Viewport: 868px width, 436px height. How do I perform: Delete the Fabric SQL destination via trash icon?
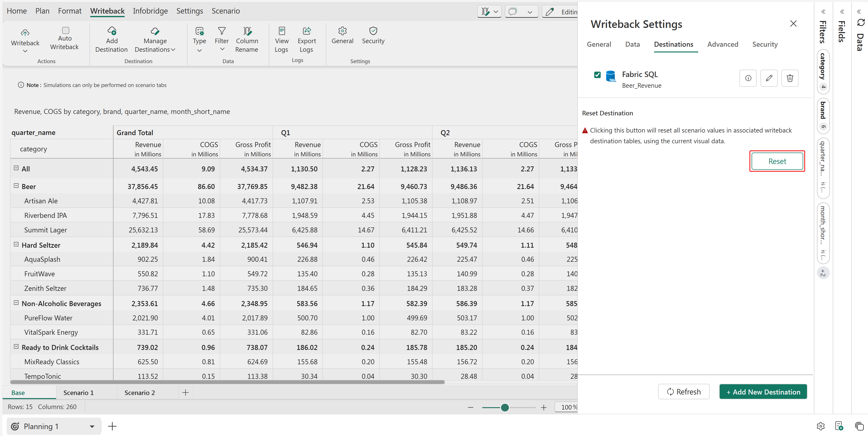[790, 78]
